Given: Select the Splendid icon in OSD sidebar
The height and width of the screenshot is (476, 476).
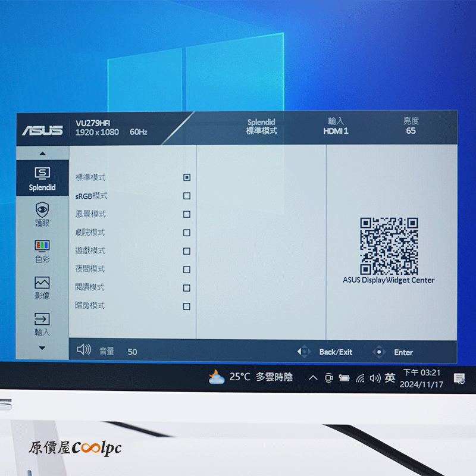Looking at the screenshot, I should coord(42,173).
